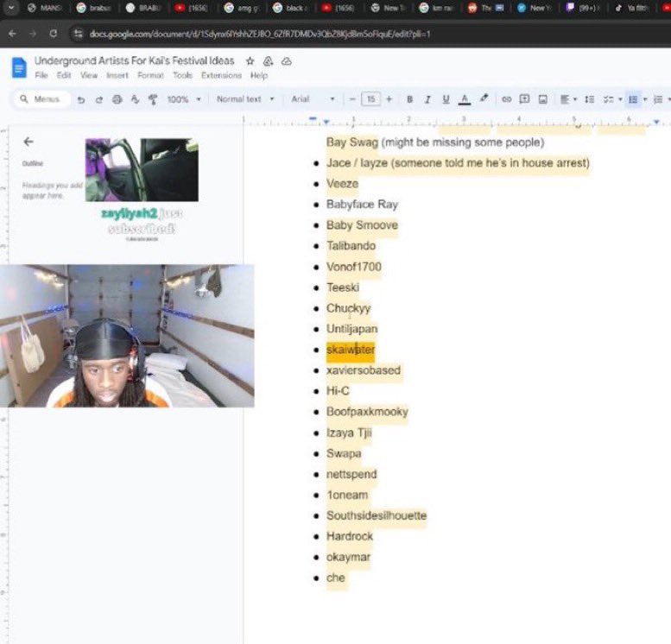Image resolution: width=671 pixels, height=644 pixels.
Task: Redo the last action
Action: pos(98,99)
